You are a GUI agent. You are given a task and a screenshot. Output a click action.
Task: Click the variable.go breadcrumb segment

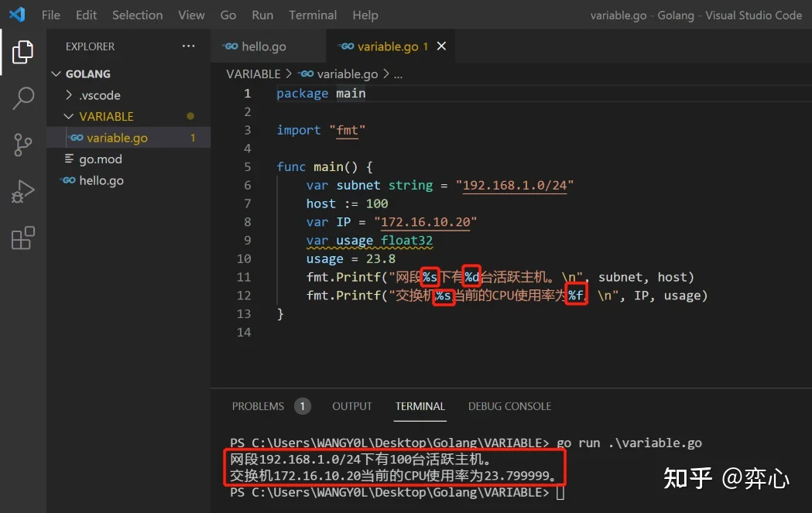[x=347, y=74]
